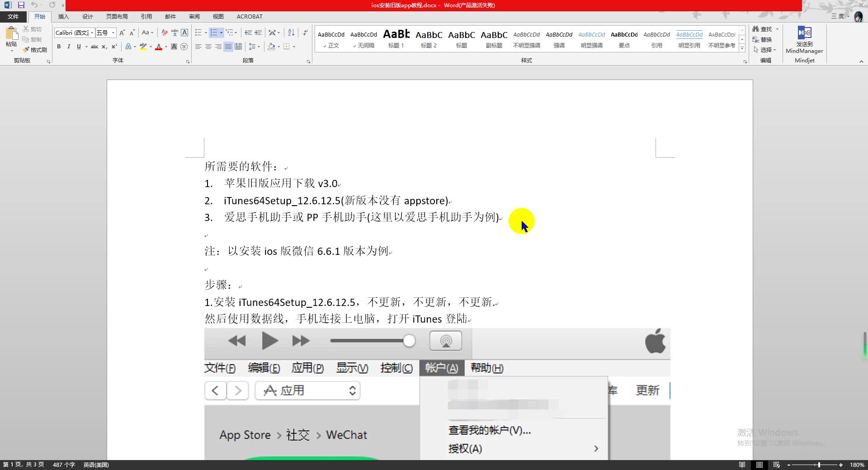868x470 pixels.
Task: Switch to read mode view icon
Action: pos(742,465)
